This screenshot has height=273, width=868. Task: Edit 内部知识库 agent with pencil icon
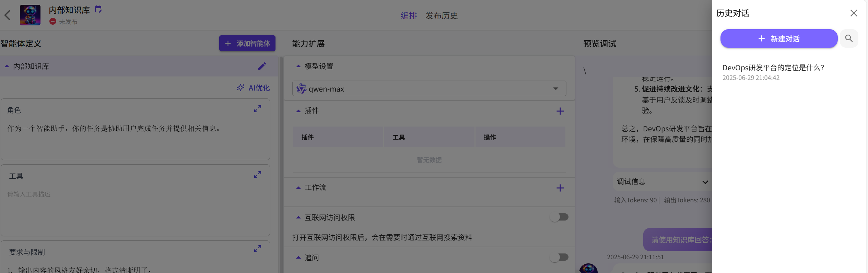pos(262,66)
